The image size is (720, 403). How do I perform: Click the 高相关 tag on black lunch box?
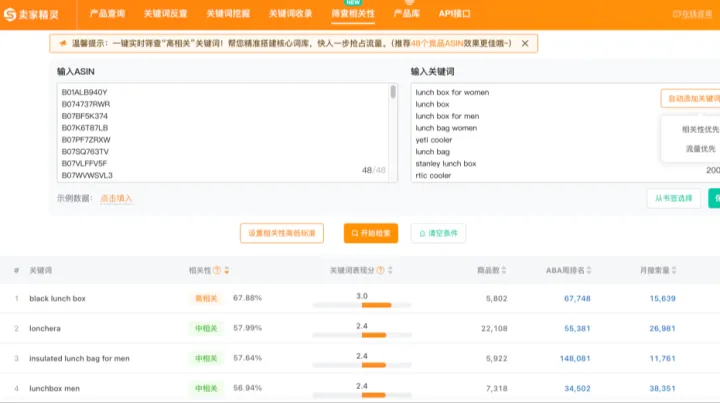[x=206, y=298]
